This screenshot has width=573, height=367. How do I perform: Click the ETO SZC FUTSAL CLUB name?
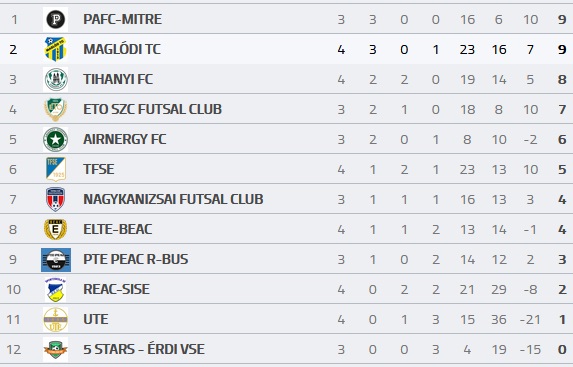coord(152,109)
